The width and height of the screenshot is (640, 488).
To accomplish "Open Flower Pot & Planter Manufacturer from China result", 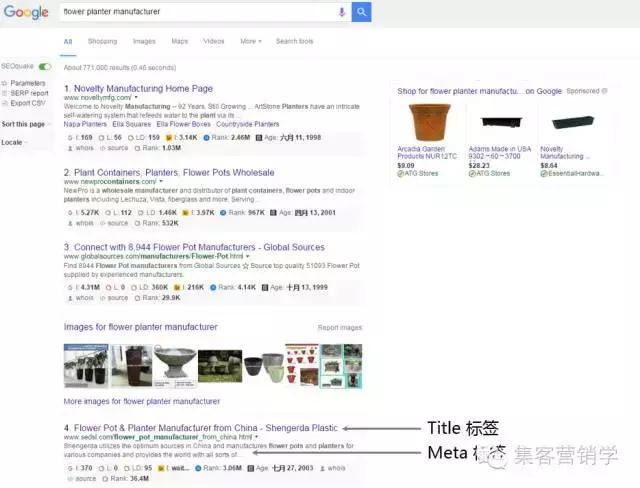I will [206, 428].
